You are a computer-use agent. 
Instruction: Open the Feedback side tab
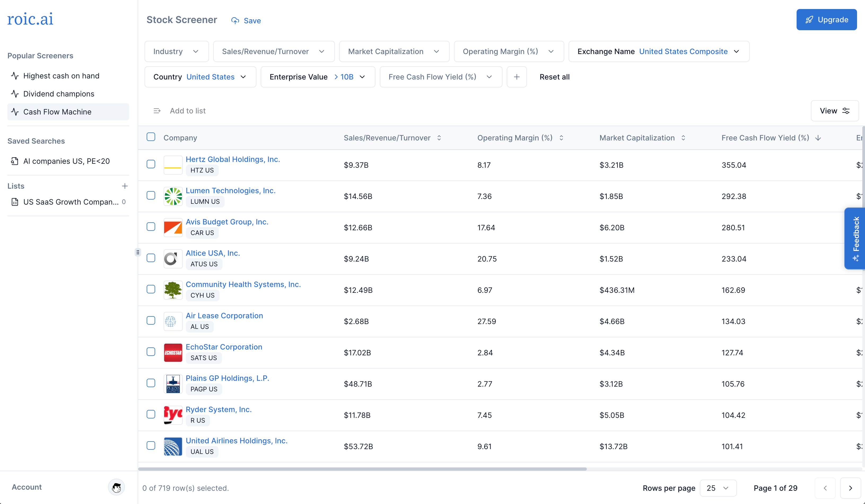[855, 238]
